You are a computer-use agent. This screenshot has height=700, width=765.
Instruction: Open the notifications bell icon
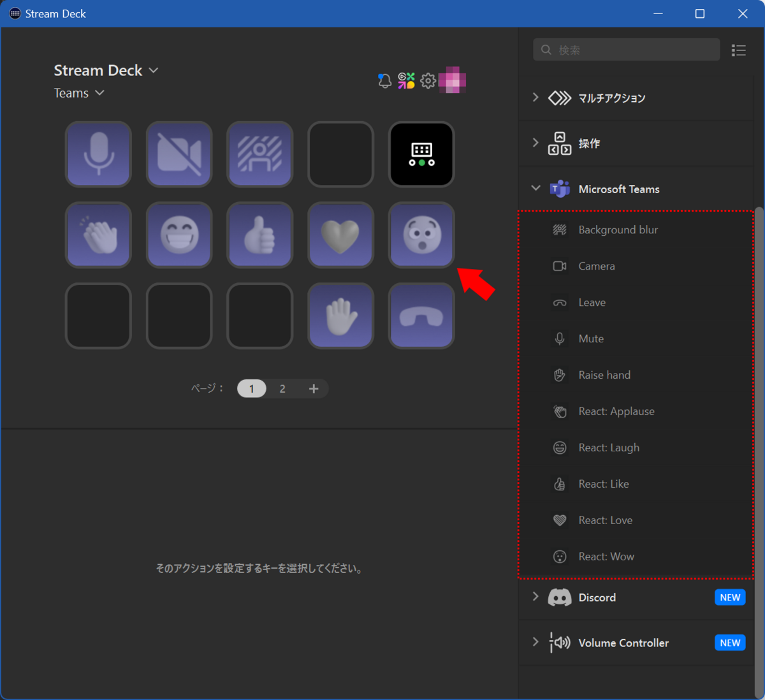tap(384, 81)
